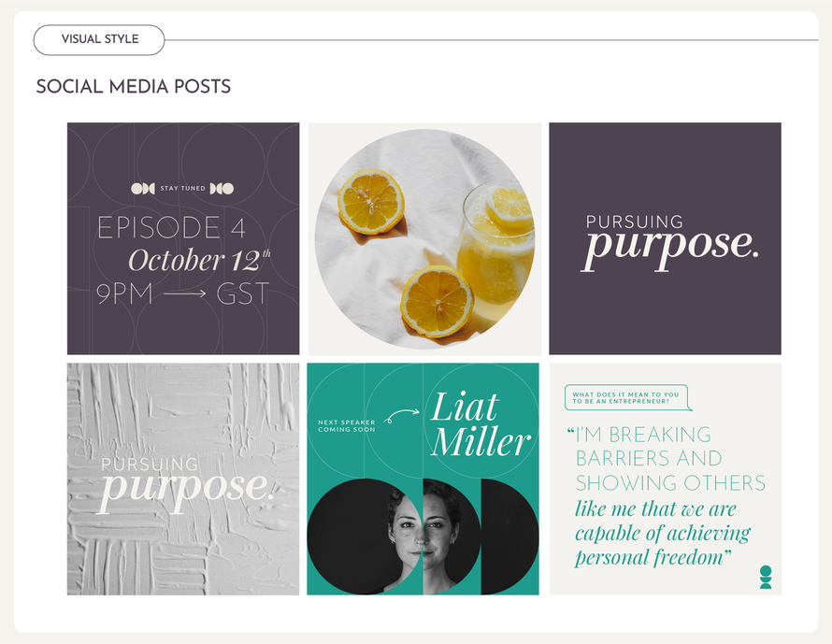832x644 pixels.
Task: Click the Liat Miller name title
Action: click(x=480, y=424)
